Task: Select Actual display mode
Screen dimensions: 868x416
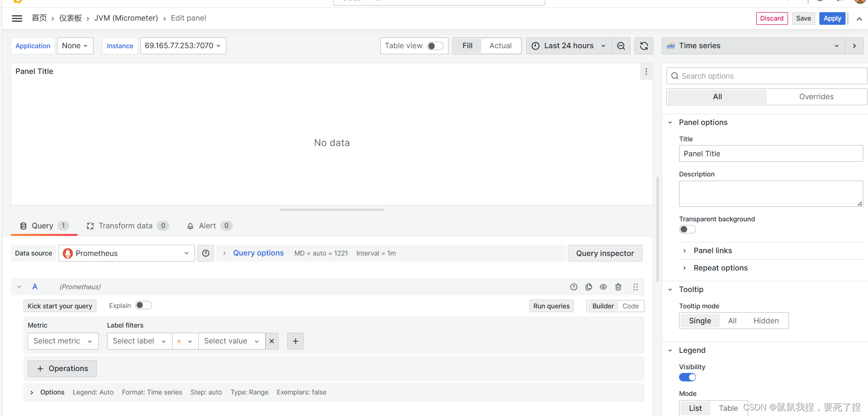Action: [x=500, y=46]
